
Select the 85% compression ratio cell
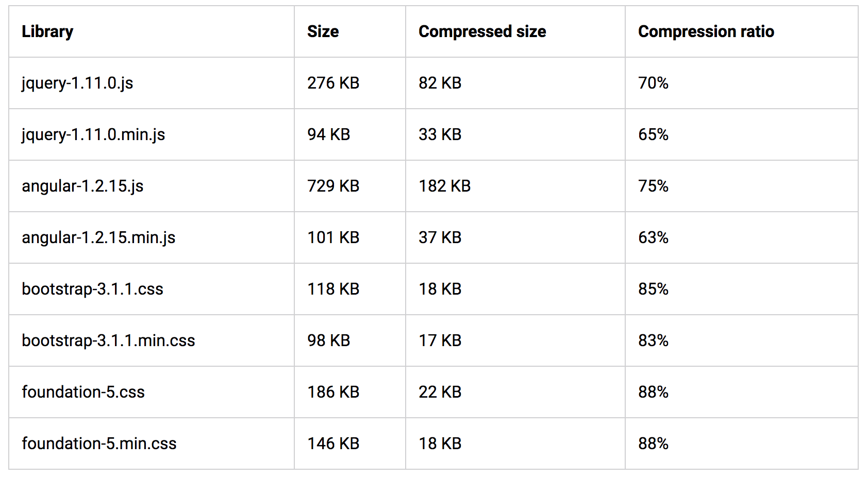(653, 289)
